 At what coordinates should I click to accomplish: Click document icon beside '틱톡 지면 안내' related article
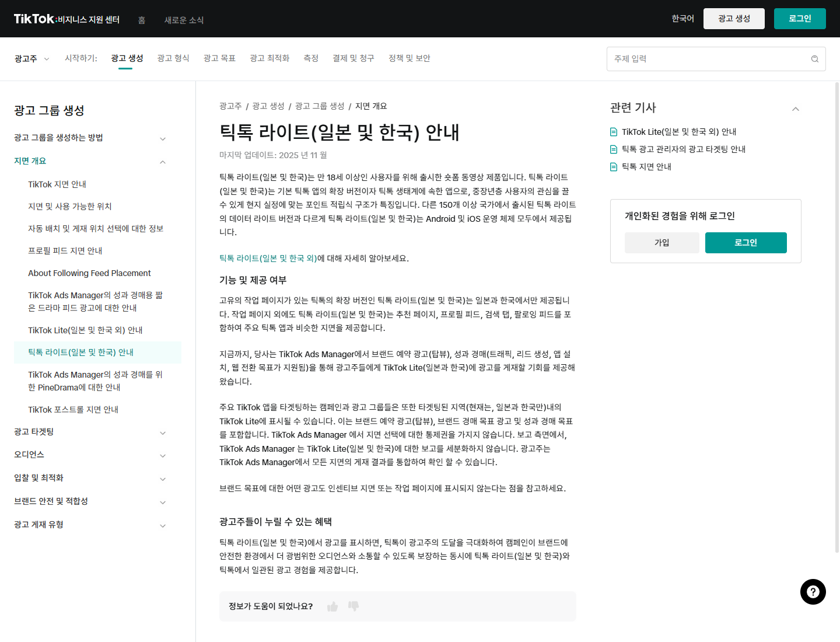(614, 167)
